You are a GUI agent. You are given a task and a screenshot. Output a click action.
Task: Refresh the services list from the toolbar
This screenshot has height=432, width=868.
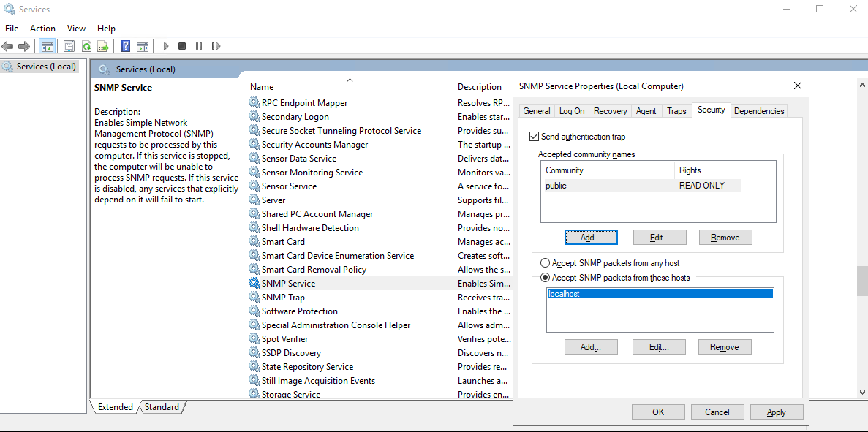pyautogui.click(x=86, y=47)
